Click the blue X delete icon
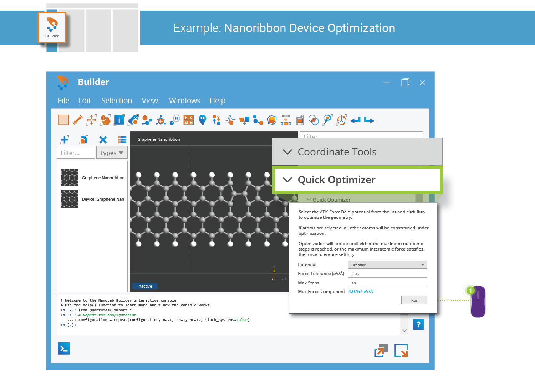The width and height of the screenshot is (535, 392). coord(103,140)
